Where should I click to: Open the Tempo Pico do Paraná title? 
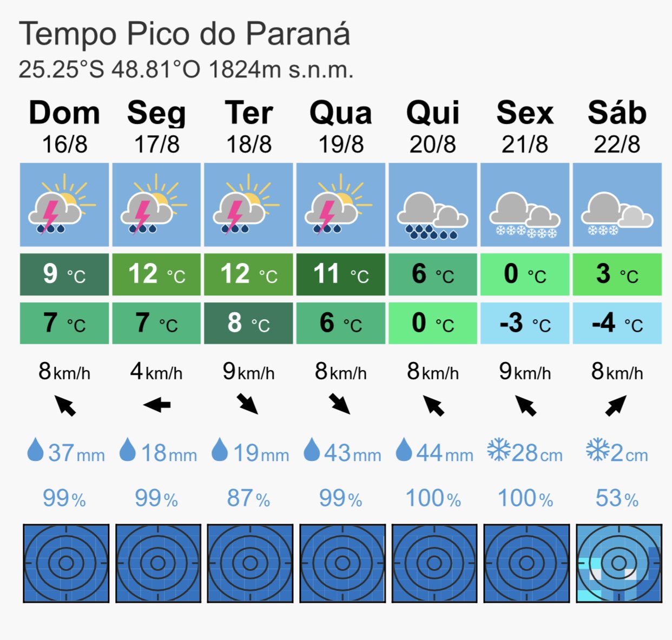[x=185, y=34]
